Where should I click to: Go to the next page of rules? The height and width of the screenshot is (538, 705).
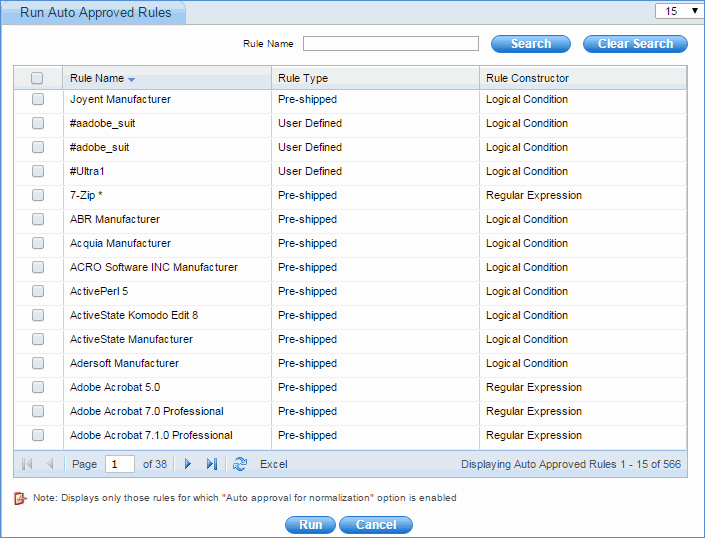[x=187, y=464]
